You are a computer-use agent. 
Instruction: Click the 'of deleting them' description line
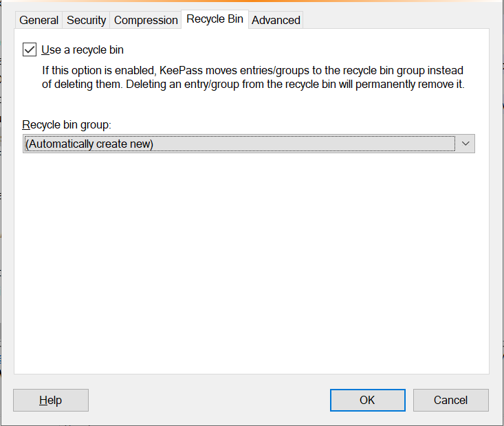(x=253, y=85)
